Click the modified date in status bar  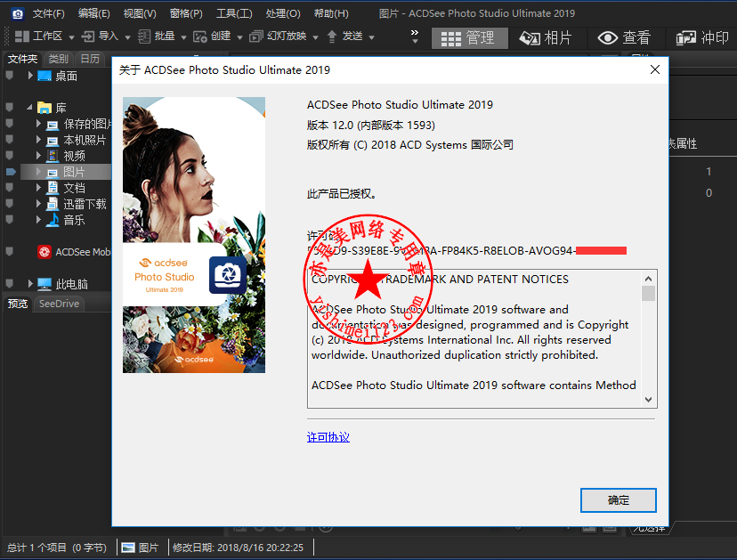pos(238,548)
